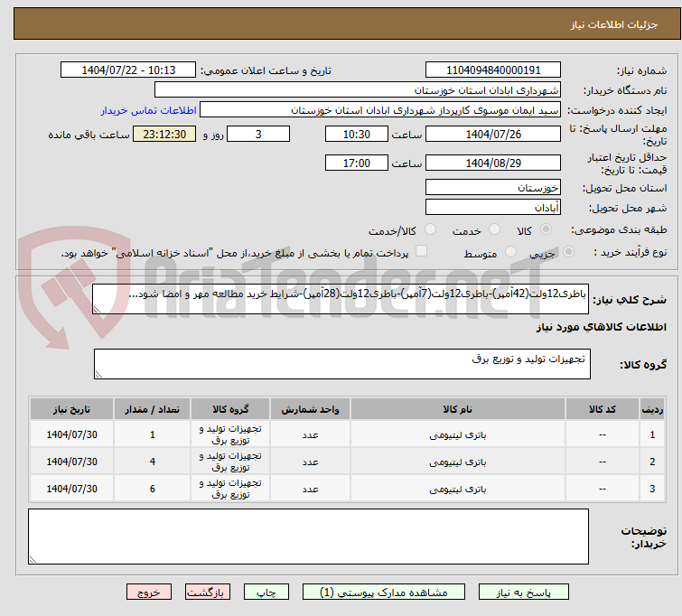
Task: Open the اطلاعات تماس خریدار link
Action: (x=149, y=110)
